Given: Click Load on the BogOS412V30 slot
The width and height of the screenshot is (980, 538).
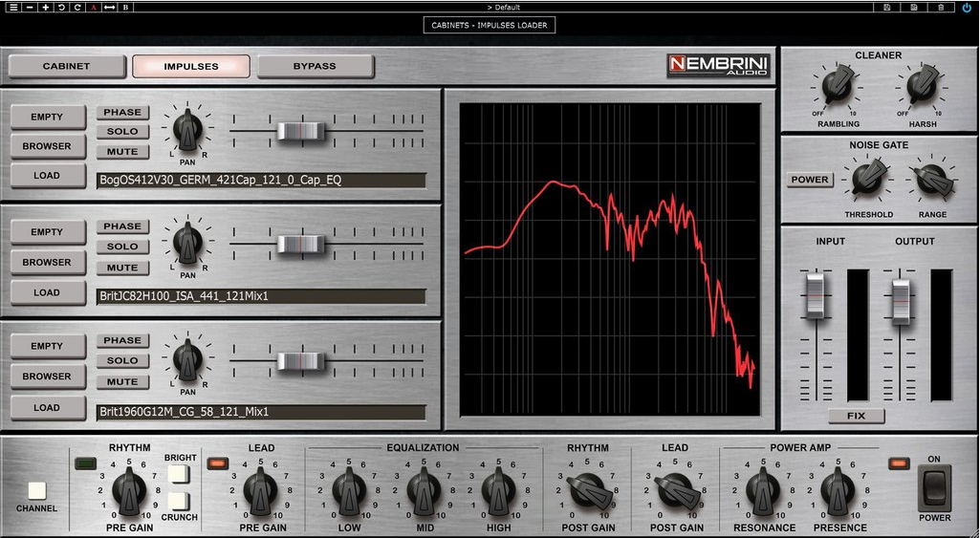Looking at the screenshot, I should 48,176.
